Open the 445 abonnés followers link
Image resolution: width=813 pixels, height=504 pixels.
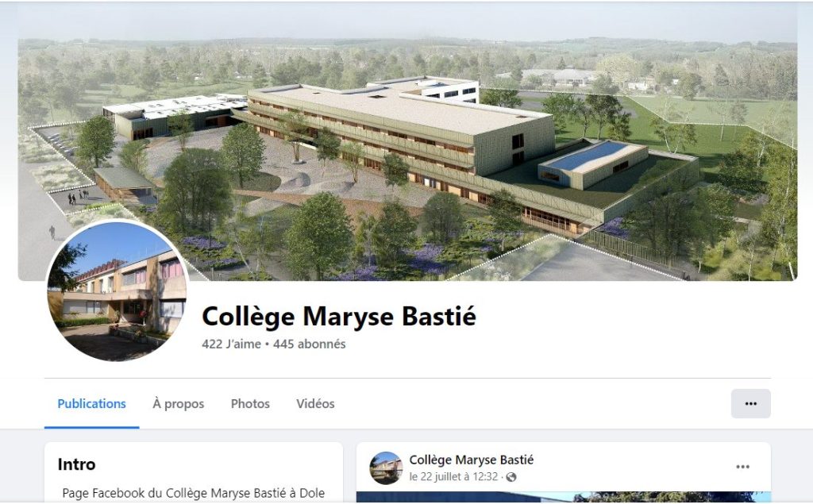pos(310,344)
